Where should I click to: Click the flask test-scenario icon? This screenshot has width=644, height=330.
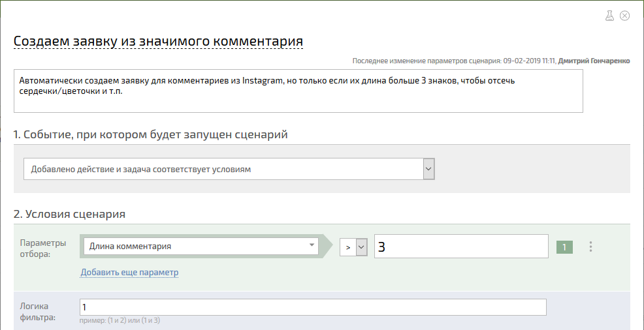point(609,16)
